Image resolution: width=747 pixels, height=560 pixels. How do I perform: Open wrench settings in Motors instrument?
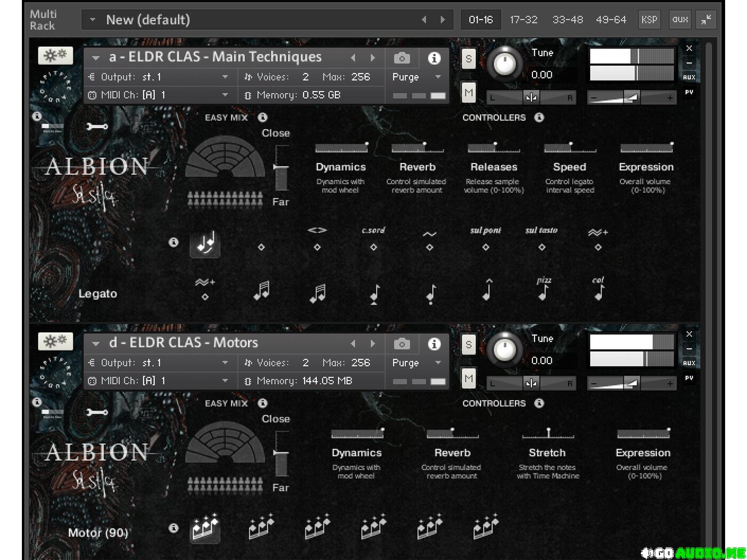click(97, 412)
